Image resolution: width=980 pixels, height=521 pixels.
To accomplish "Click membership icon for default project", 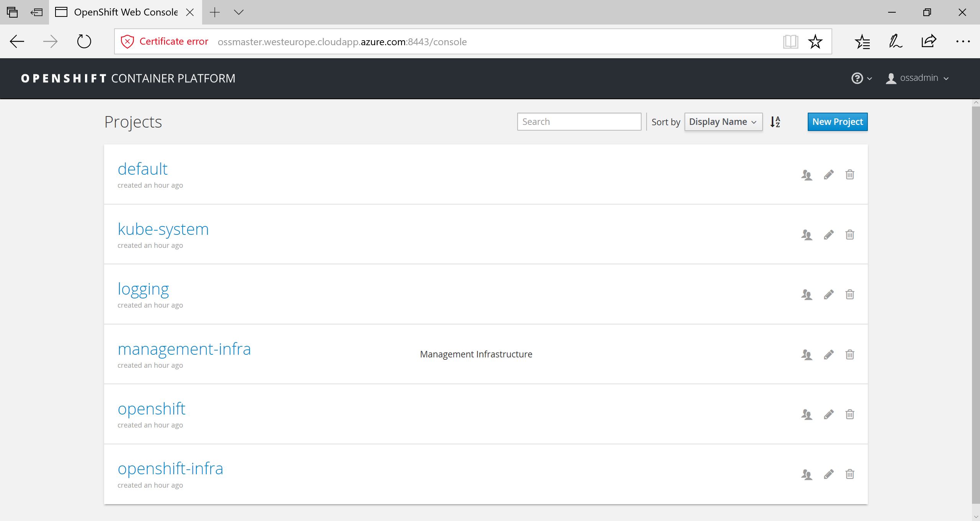I will pyautogui.click(x=807, y=175).
